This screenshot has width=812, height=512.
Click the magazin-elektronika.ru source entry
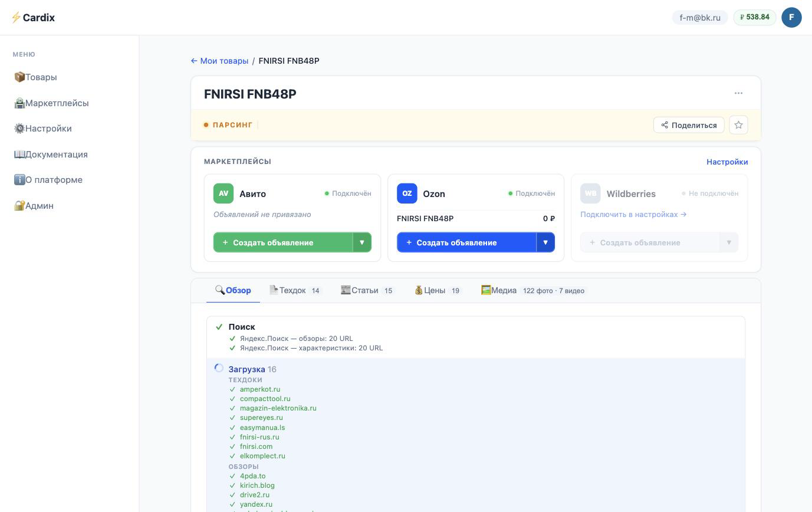278,408
